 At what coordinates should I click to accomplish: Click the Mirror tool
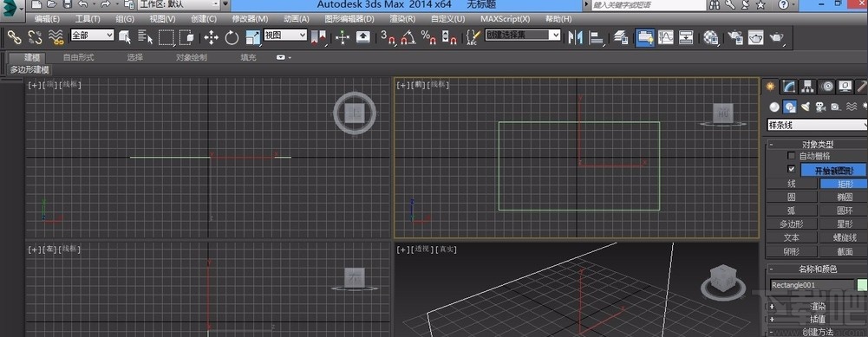click(x=576, y=37)
